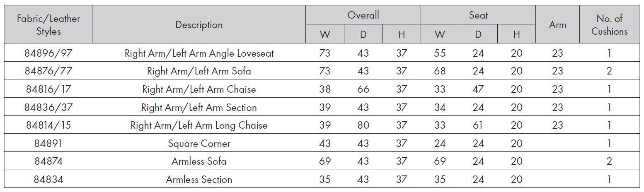This screenshot has height=192, width=644.
Task: Select the Description column header
Action: coord(199,25)
